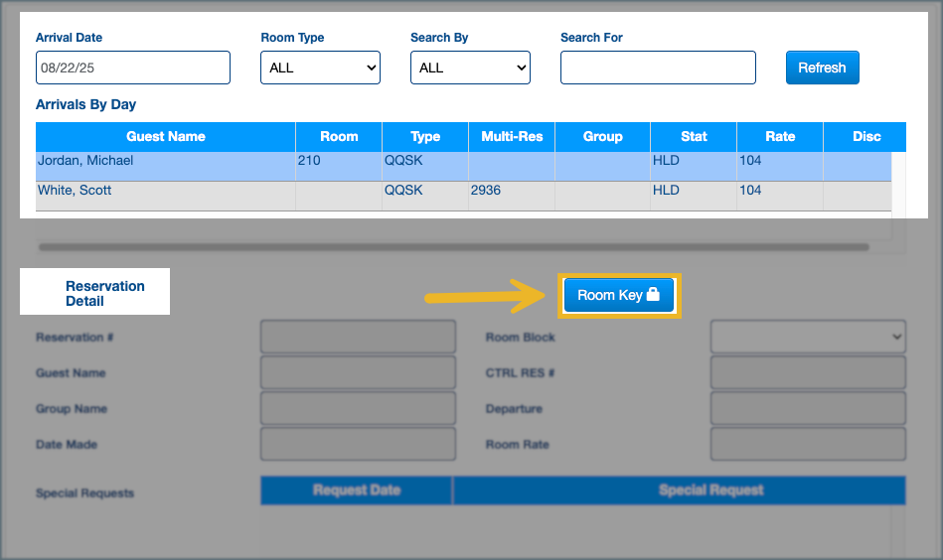This screenshot has height=560, width=943.
Task: Open the Room Block dropdown
Action: pos(807,337)
